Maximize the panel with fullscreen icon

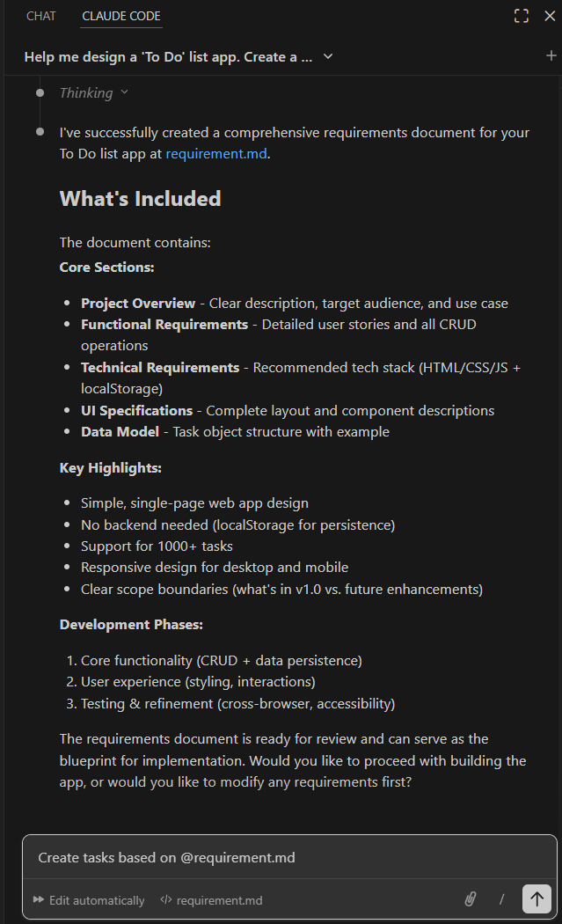522,16
